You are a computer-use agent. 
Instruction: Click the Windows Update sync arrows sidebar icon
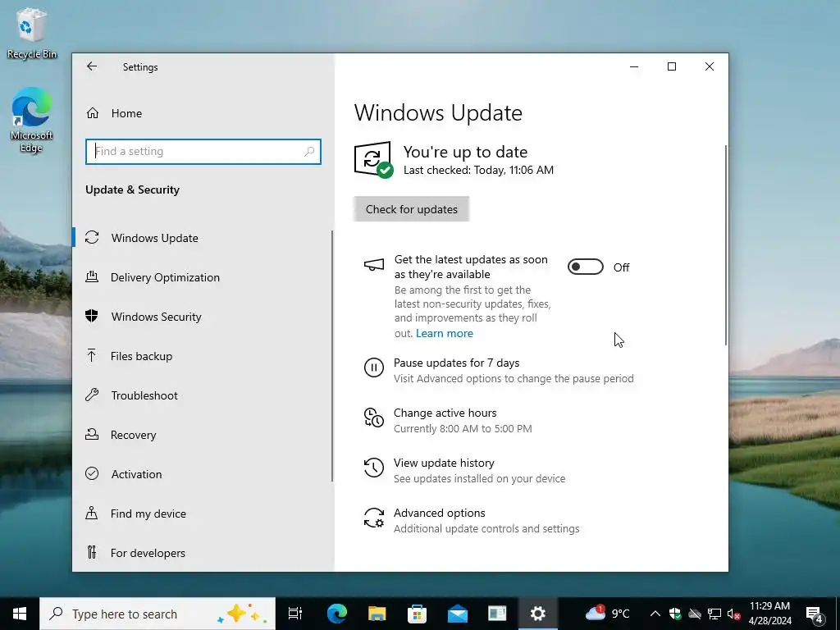[x=92, y=237]
